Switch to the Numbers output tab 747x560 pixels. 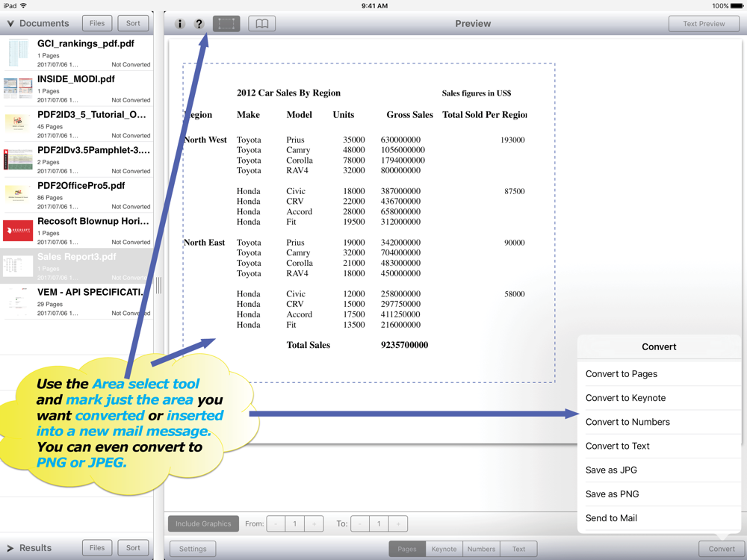point(482,549)
